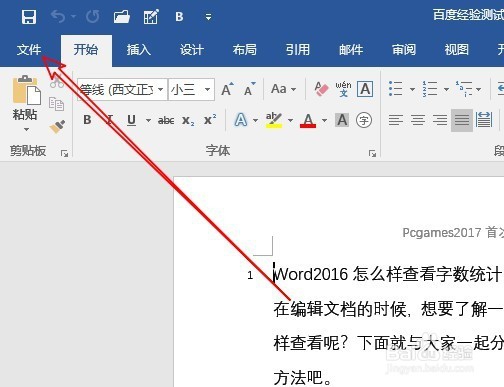Click the header text Pcgames2017
The height and width of the screenshot is (387, 504).
(x=442, y=233)
